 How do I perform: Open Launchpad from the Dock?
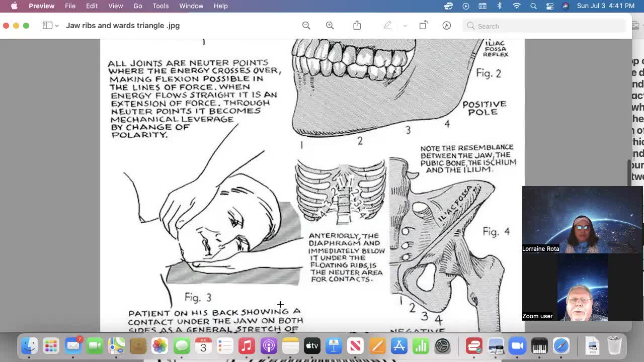point(51,345)
